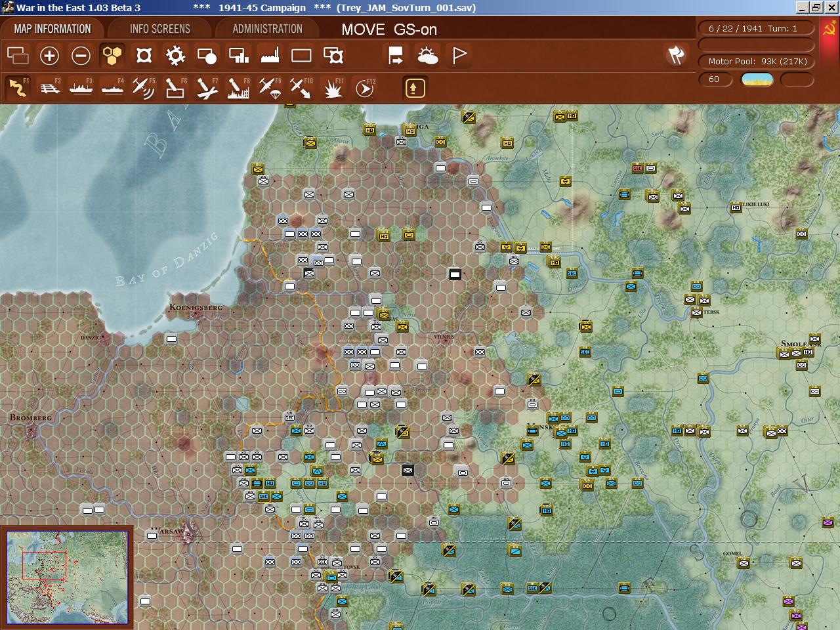Viewport: 840px width, 630px height.
Task: Open the gear preferences icon
Action: 175,56
